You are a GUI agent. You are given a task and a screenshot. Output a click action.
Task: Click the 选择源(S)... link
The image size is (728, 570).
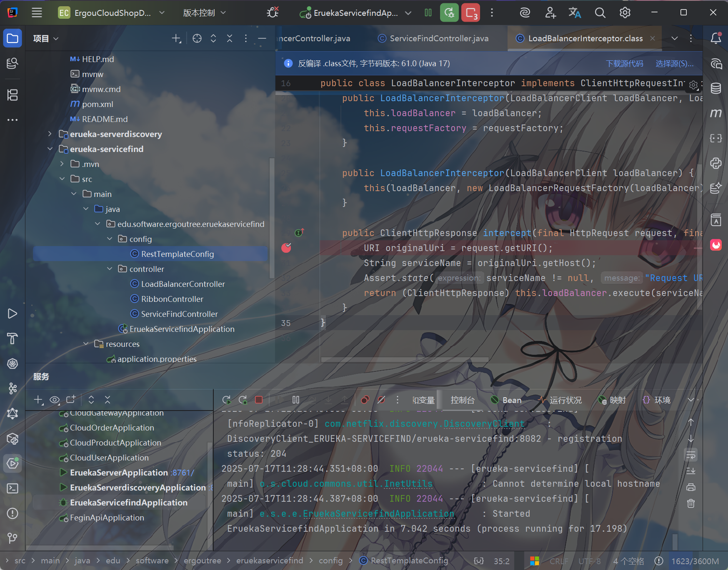click(x=675, y=64)
